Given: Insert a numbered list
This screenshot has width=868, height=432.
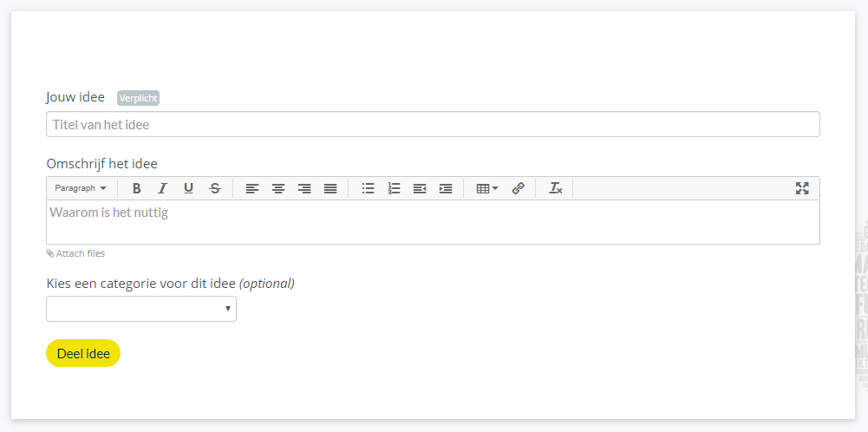Looking at the screenshot, I should 394,188.
